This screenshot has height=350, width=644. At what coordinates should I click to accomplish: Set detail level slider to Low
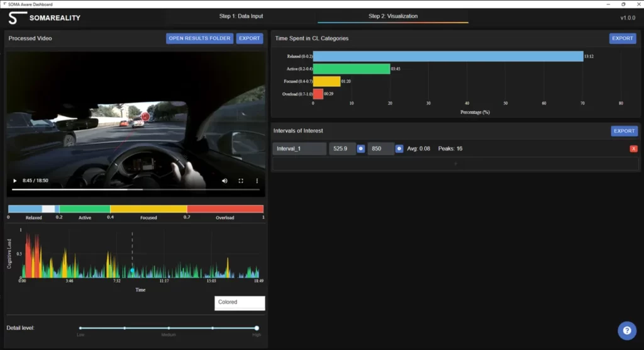point(80,328)
